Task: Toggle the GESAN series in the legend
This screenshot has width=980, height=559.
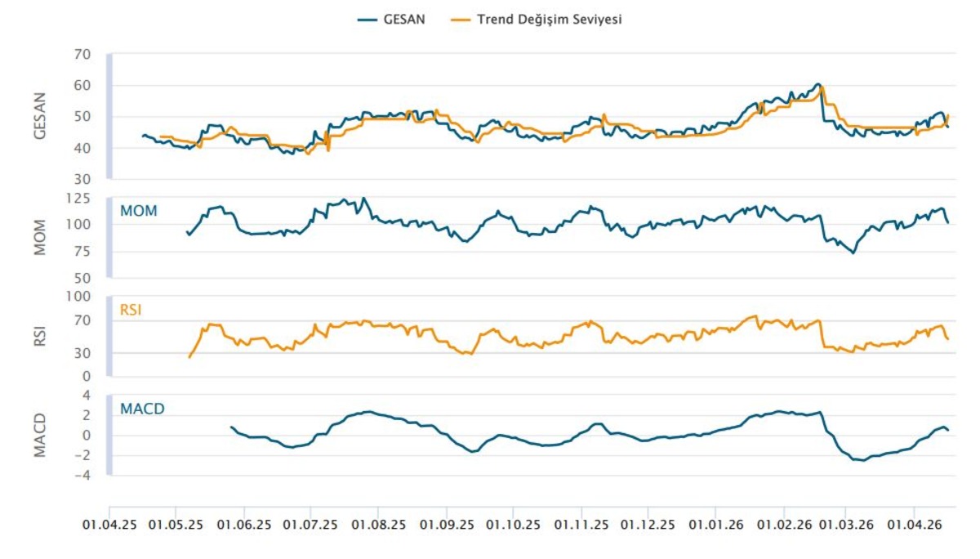Action: click(390, 19)
